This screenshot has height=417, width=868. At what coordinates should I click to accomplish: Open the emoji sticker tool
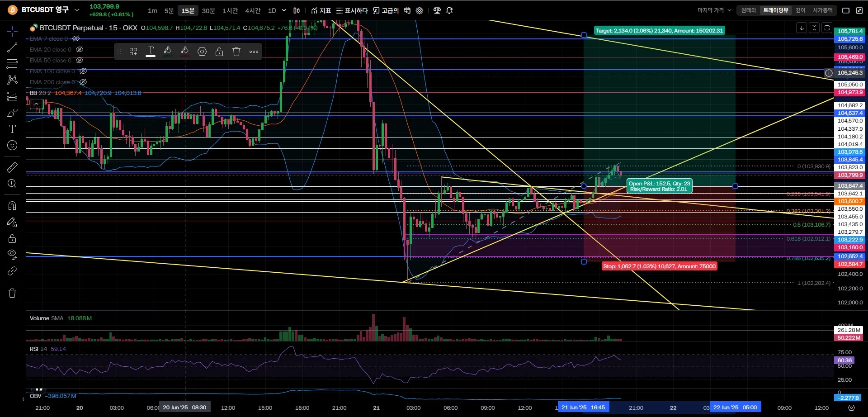(x=12, y=145)
